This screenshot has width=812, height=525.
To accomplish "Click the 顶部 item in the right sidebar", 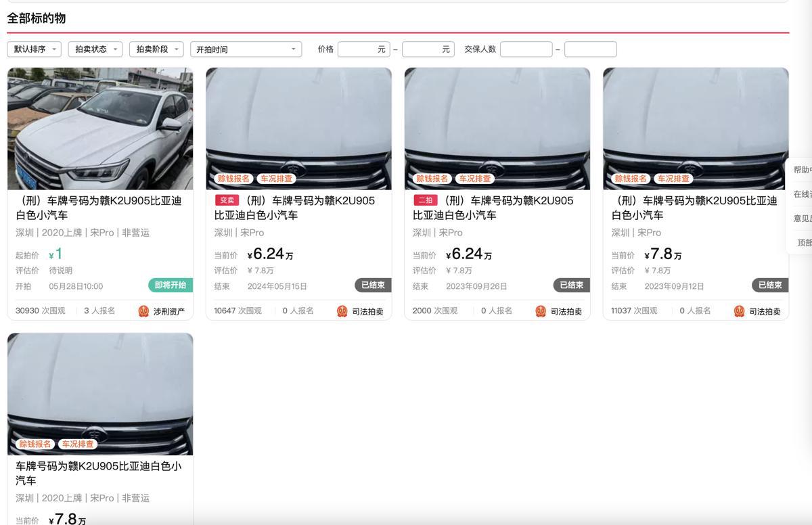I will [804, 243].
